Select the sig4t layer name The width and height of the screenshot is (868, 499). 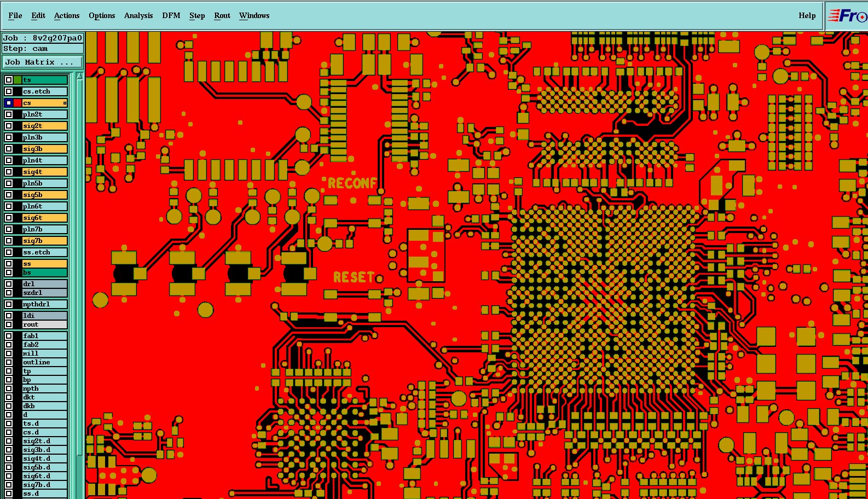(45, 172)
